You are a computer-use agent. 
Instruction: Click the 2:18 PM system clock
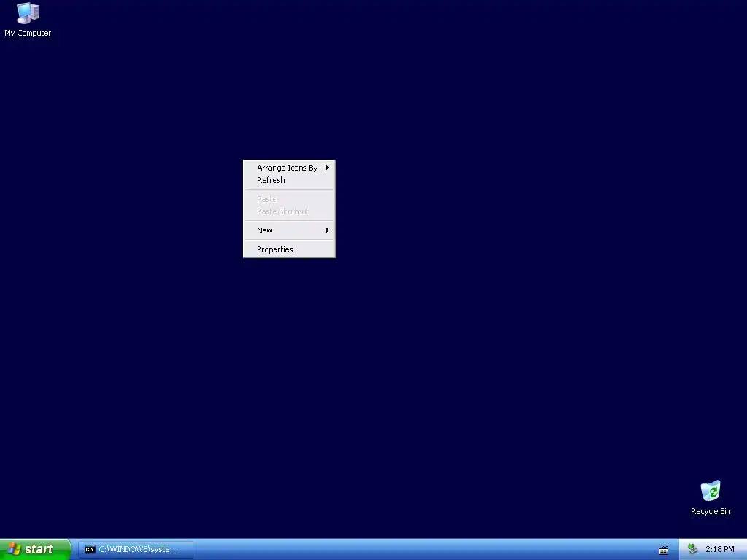pos(719,549)
